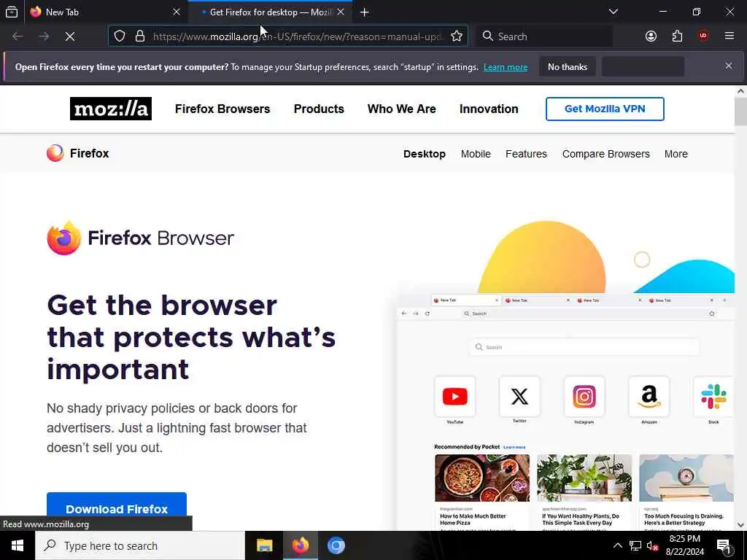
Task: Open the taskbar clock showing 8:25 PM
Action: click(x=684, y=545)
